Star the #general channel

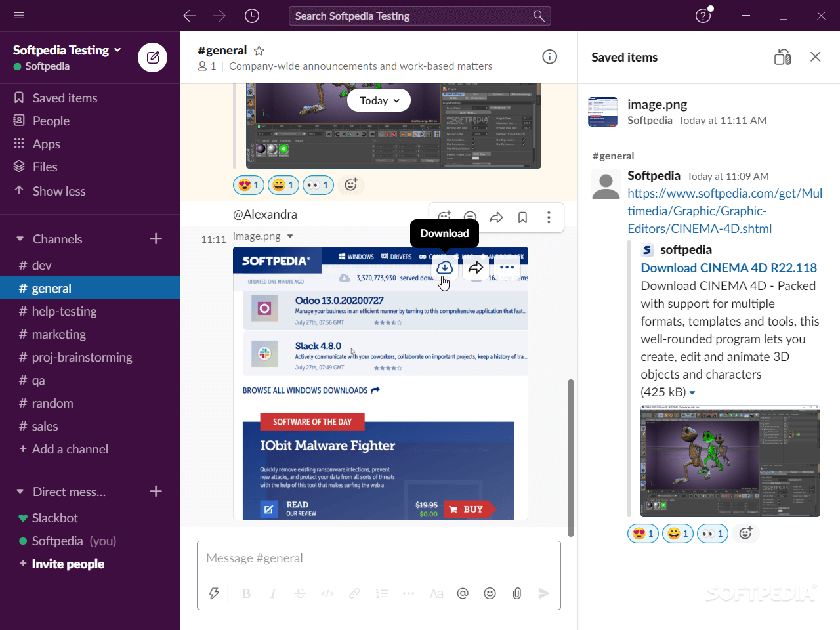point(259,51)
